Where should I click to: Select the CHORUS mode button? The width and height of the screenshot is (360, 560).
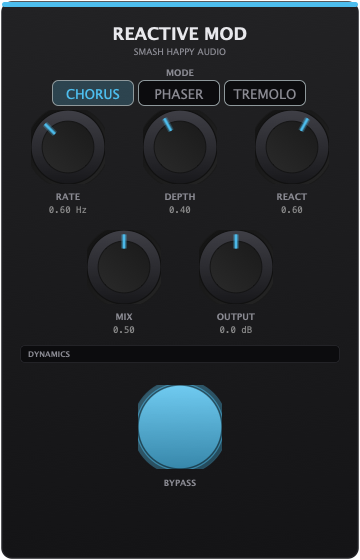pos(93,93)
